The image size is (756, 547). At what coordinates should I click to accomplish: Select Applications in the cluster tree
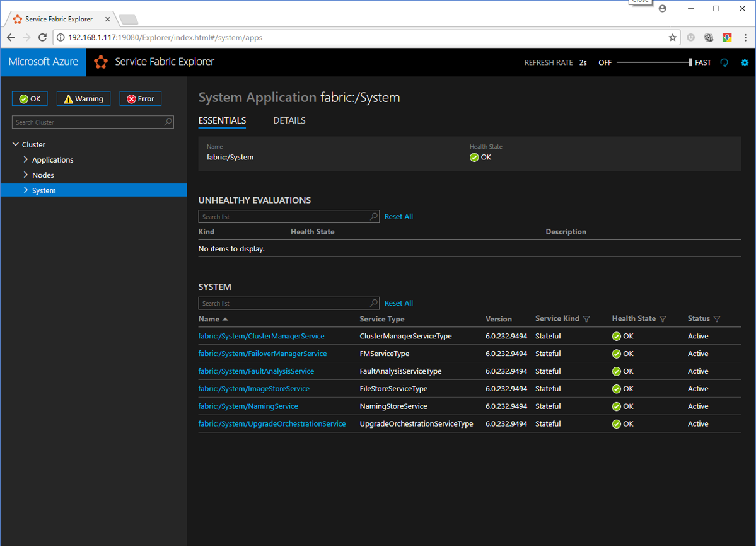52,159
